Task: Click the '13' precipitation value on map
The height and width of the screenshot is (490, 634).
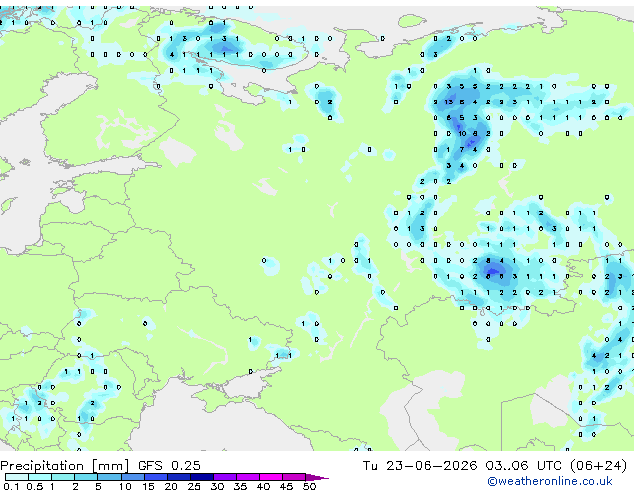Action: (448, 102)
